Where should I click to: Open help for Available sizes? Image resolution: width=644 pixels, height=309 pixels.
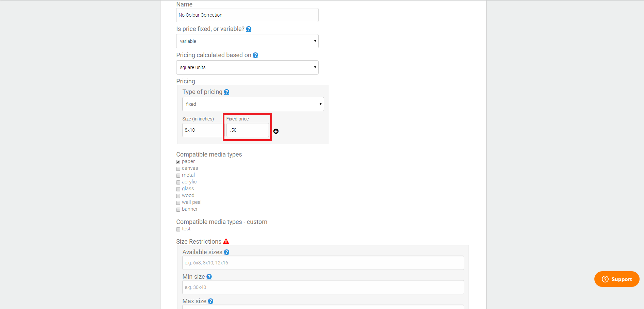coord(226,252)
